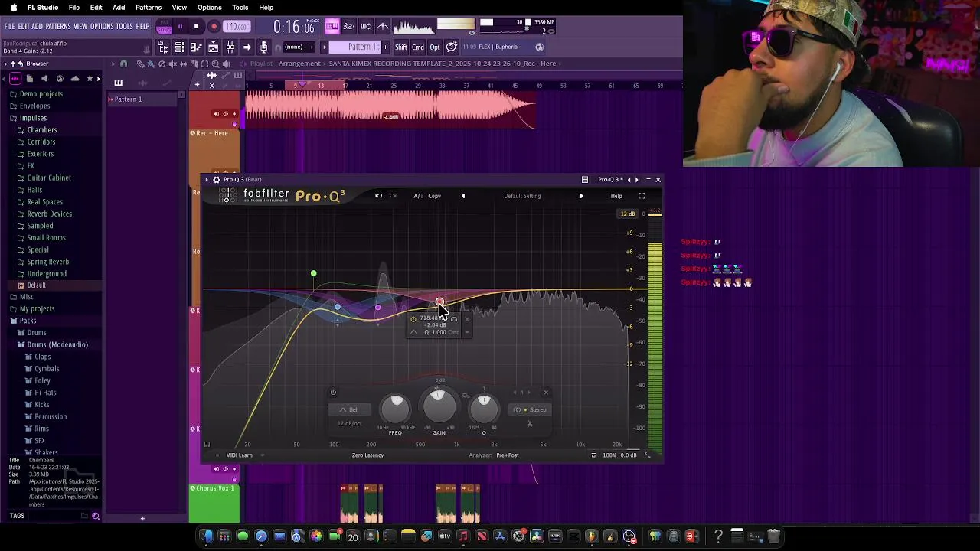Open the FL Studio PATTERNS menu
The image size is (980, 551).
point(58,27)
